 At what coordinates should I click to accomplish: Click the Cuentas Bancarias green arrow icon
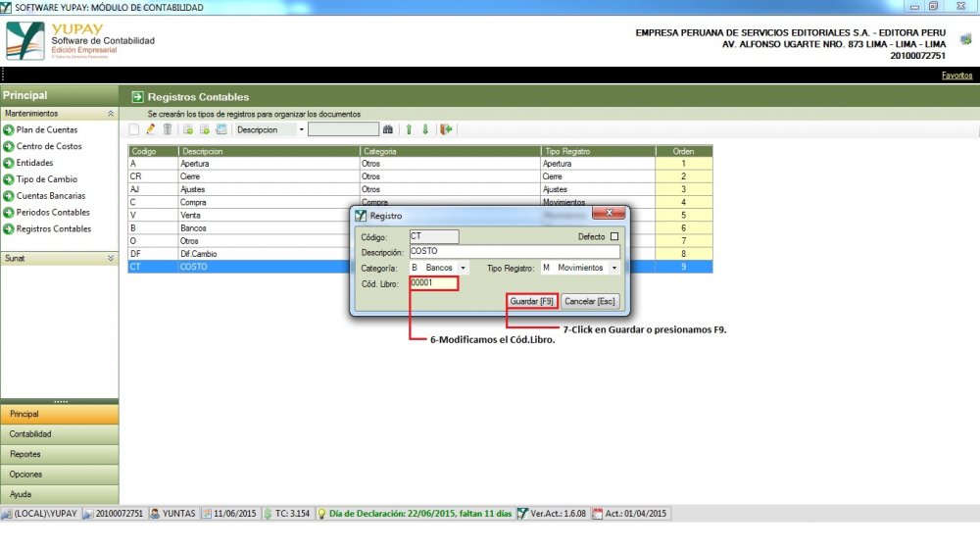coord(9,196)
